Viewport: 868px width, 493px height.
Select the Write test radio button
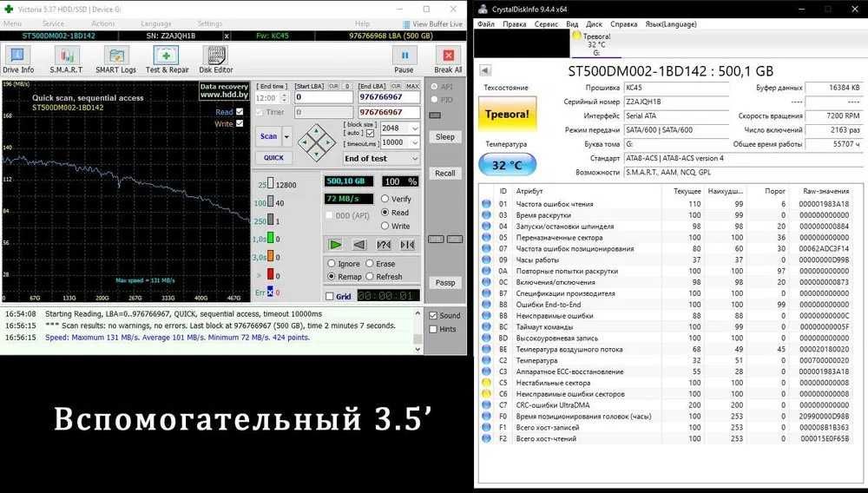(385, 226)
